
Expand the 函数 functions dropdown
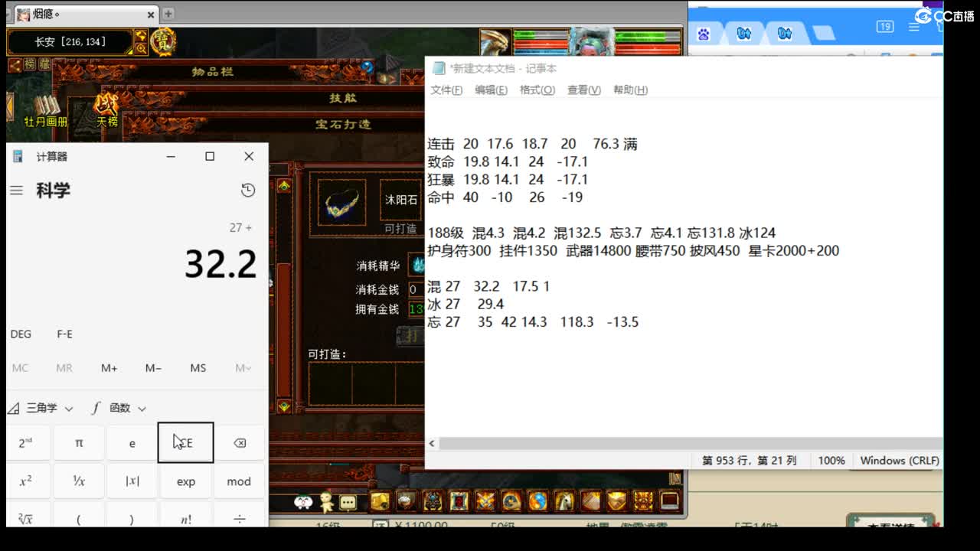(119, 408)
